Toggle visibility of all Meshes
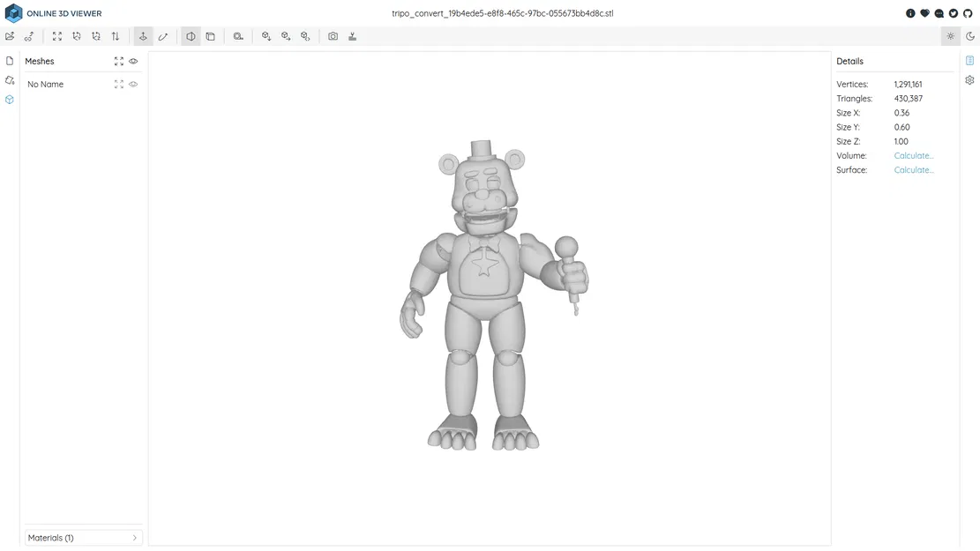The width and height of the screenshot is (980, 551). click(132, 61)
